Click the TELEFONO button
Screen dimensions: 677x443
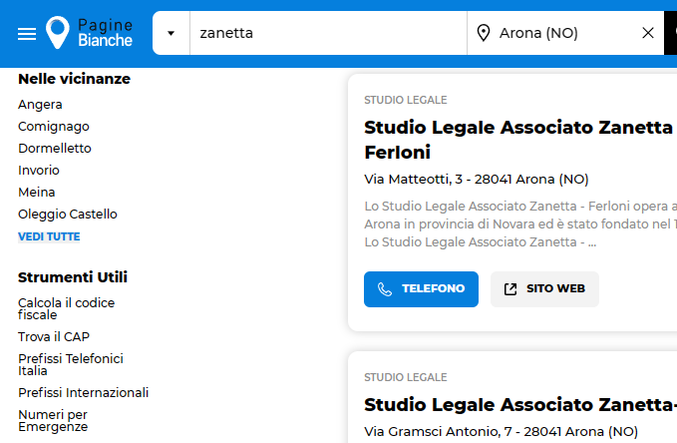[421, 289]
